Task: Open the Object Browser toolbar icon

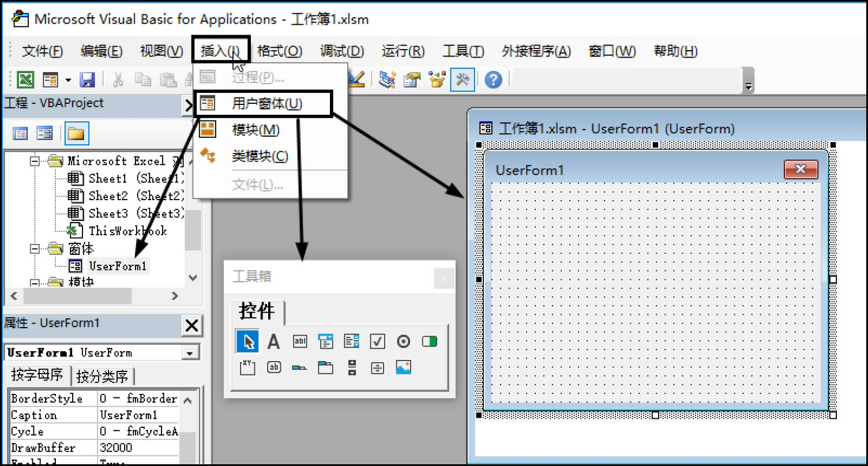Action: (x=437, y=80)
